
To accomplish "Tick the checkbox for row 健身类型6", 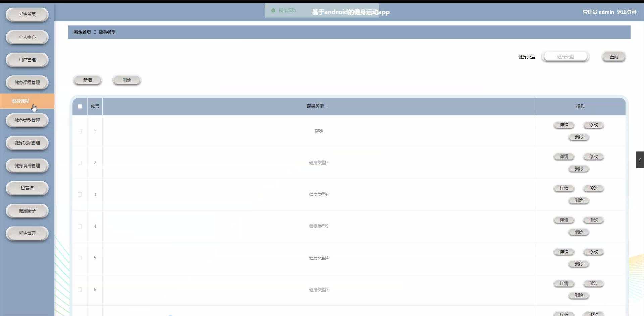I will click(80, 195).
